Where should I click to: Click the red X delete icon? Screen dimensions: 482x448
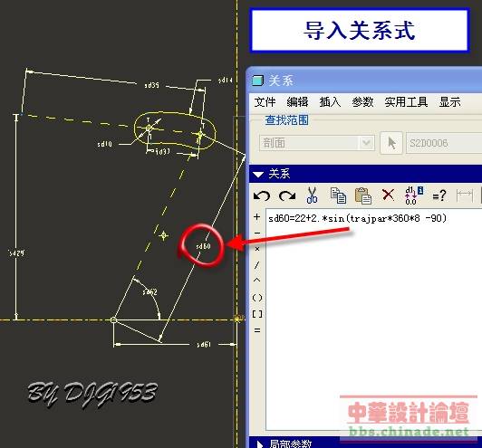tap(388, 195)
